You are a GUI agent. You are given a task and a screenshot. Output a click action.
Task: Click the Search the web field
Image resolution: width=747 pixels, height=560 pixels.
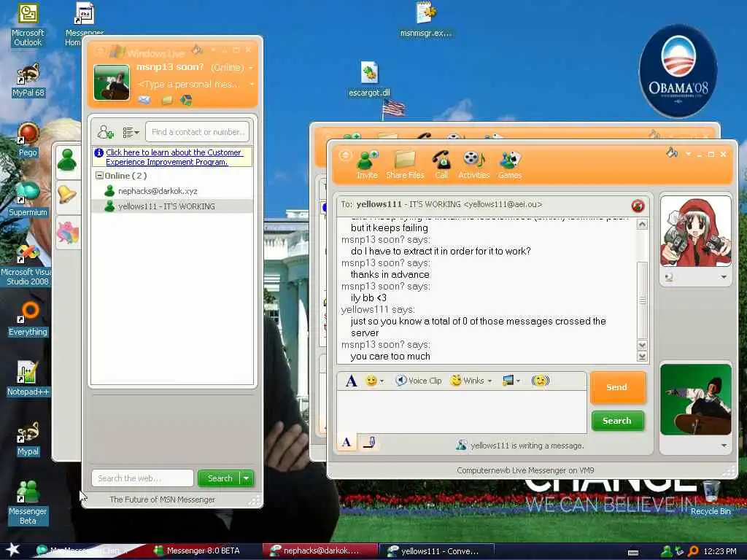click(142, 478)
